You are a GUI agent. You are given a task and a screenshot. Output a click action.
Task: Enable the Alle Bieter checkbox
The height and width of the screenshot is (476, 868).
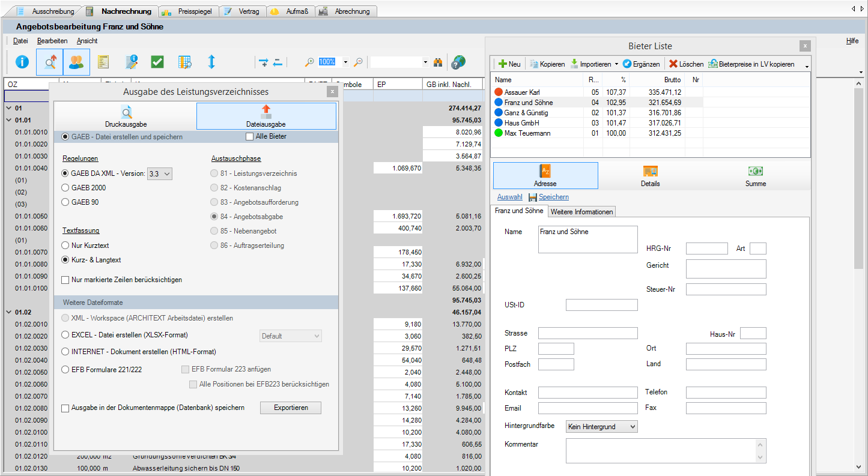pyautogui.click(x=250, y=136)
